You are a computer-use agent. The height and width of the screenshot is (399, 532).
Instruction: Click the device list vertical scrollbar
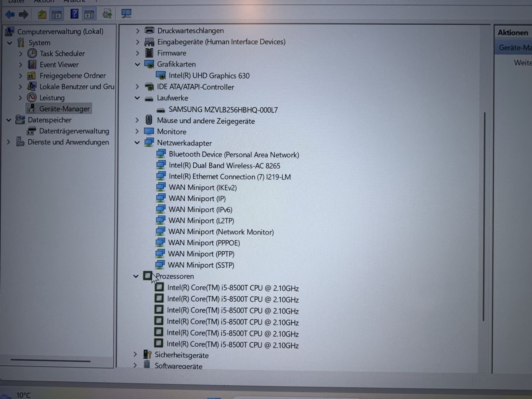(x=484, y=217)
